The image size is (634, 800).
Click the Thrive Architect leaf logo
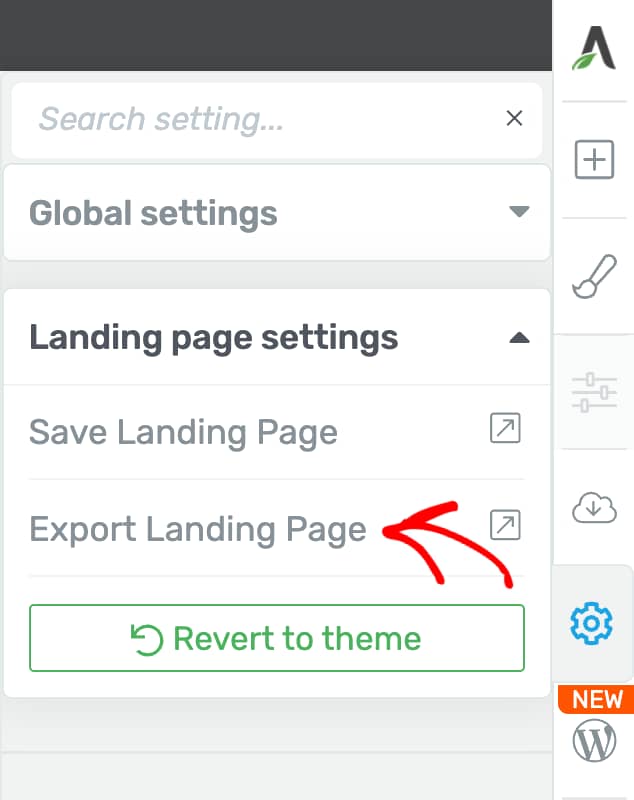(x=594, y=48)
